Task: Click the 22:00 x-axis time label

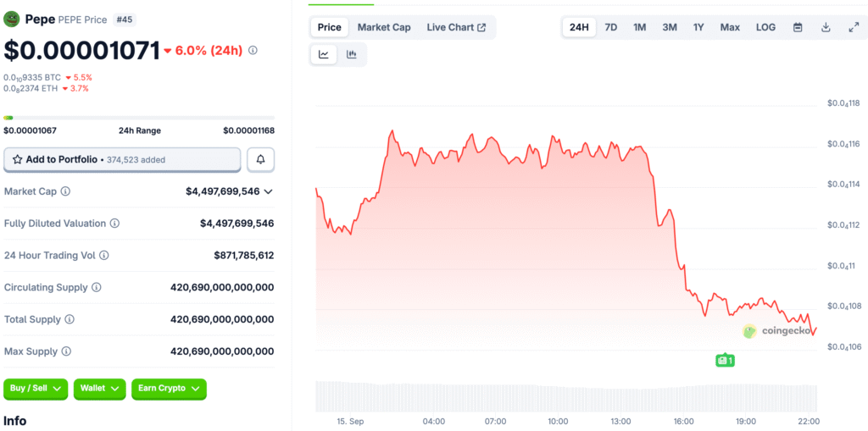Action: tap(809, 421)
